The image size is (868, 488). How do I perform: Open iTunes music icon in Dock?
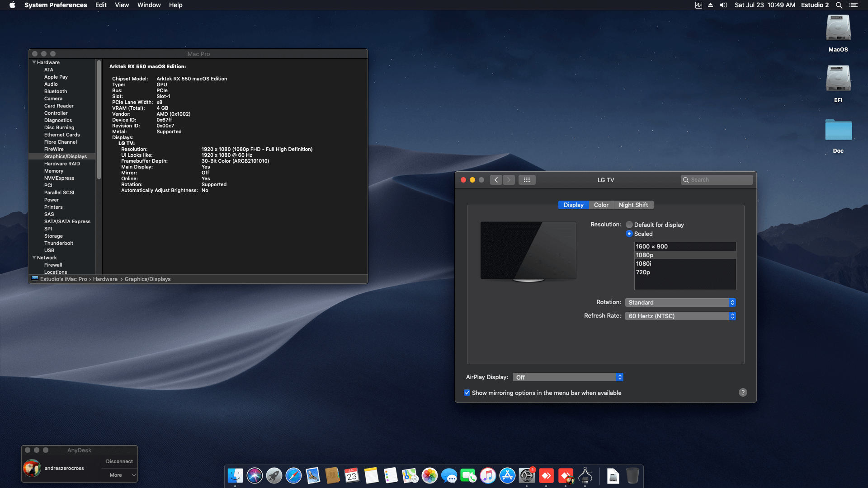click(488, 476)
